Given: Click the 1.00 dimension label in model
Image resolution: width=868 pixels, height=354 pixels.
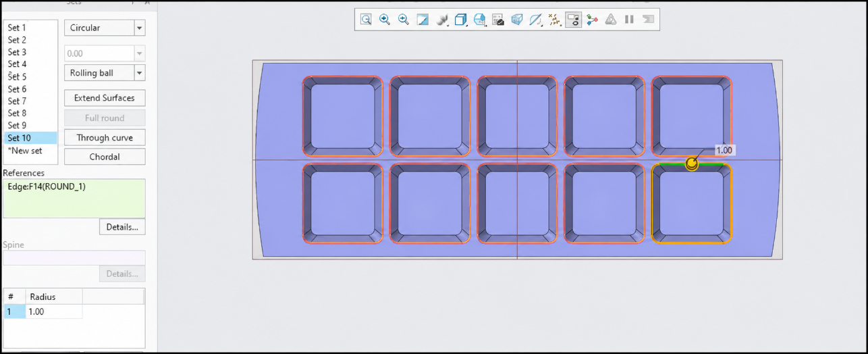Looking at the screenshot, I should tap(724, 150).
